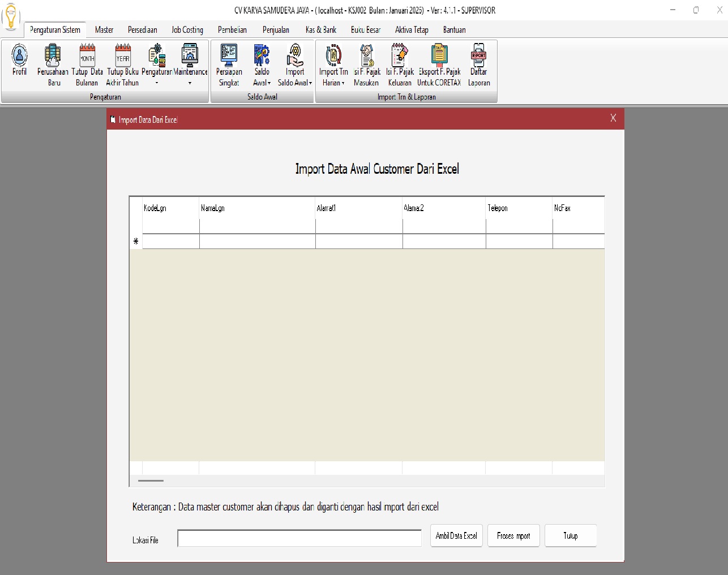The height and width of the screenshot is (575, 728).
Task: Launch Persiapan Singkat icon
Action: (x=229, y=65)
